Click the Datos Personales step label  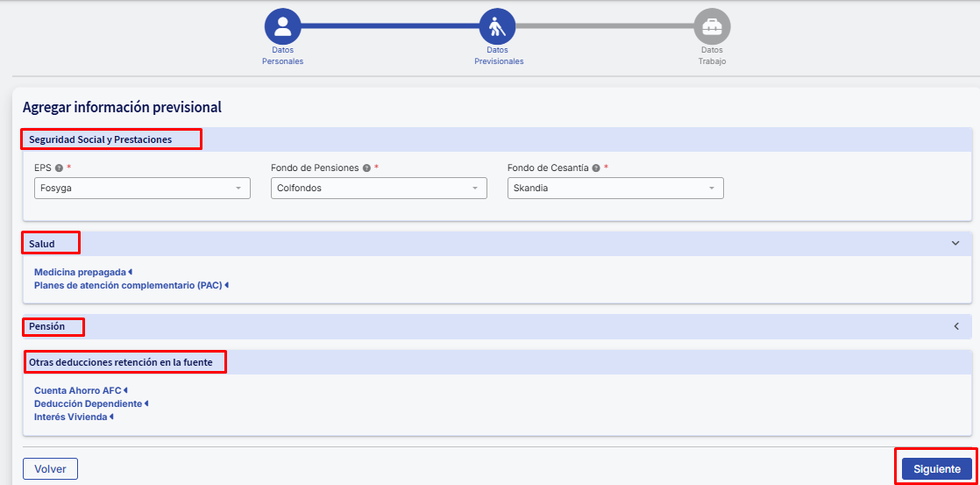point(282,55)
